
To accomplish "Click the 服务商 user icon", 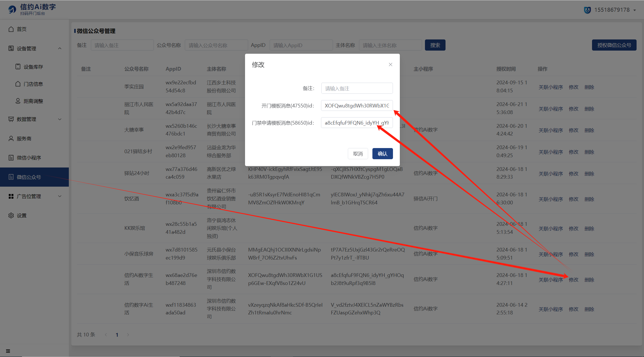I will click(x=11, y=139).
